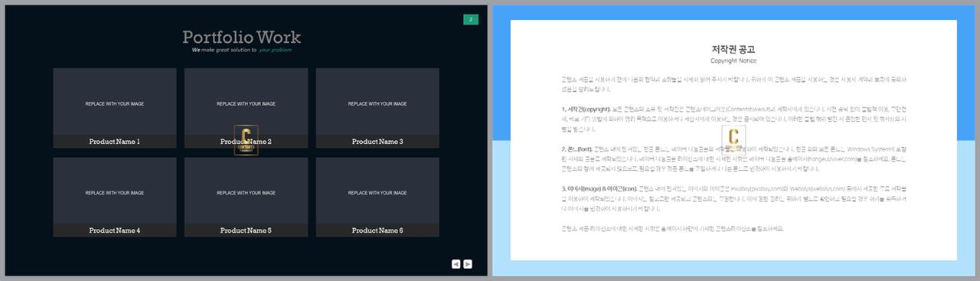Select the Product Name 5 image placeholder
The height and width of the screenshot is (281, 980).
pyautogui.click(x=246, y=191)
